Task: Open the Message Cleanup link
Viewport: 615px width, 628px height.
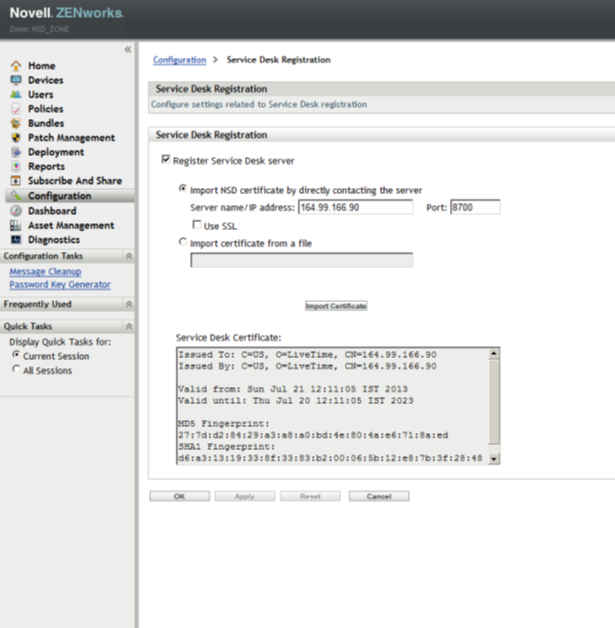Action: point(45,272)
